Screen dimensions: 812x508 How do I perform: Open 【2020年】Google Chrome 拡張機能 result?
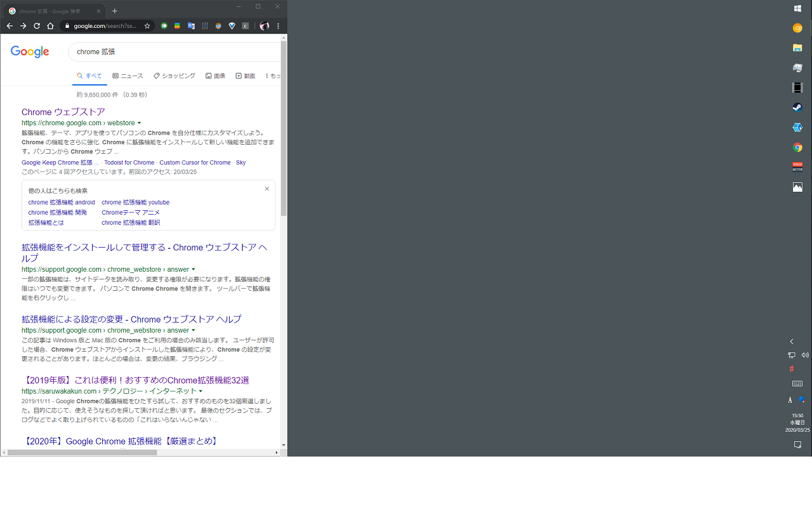pyautogui.click(x=121, y=441)
